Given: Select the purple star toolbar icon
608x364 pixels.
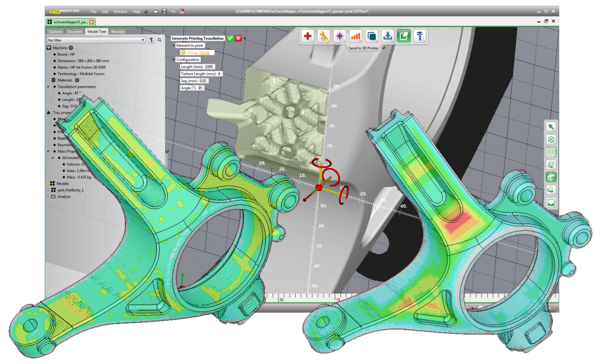Looking at the screenshot, I should (x=340, y=36).
